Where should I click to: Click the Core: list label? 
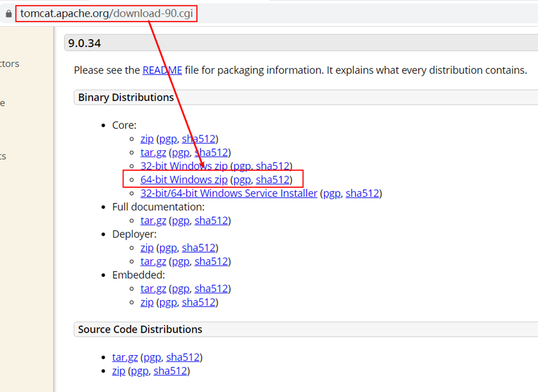point(124,125)
